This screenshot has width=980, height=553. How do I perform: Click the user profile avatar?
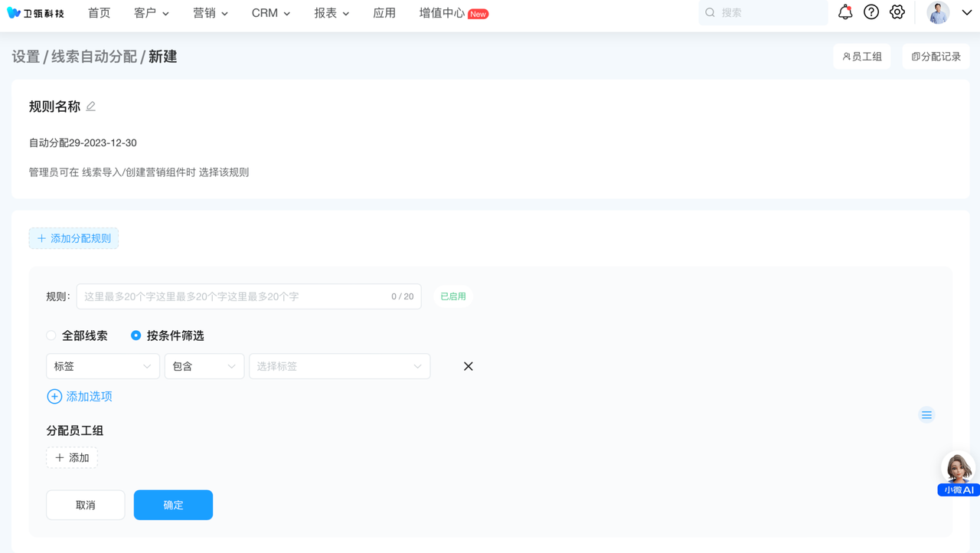click(x=938, y=13)
